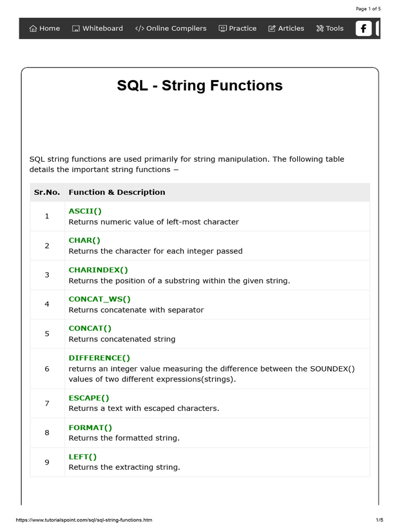The image size is (399, 532).
Task: Click the Tools wrench icon
Action: [x=320, y=29]
